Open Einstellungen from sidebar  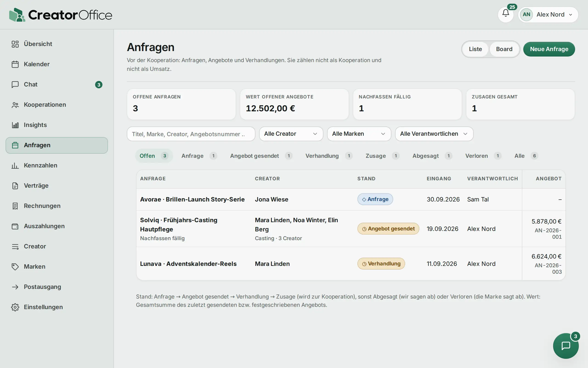57,307
